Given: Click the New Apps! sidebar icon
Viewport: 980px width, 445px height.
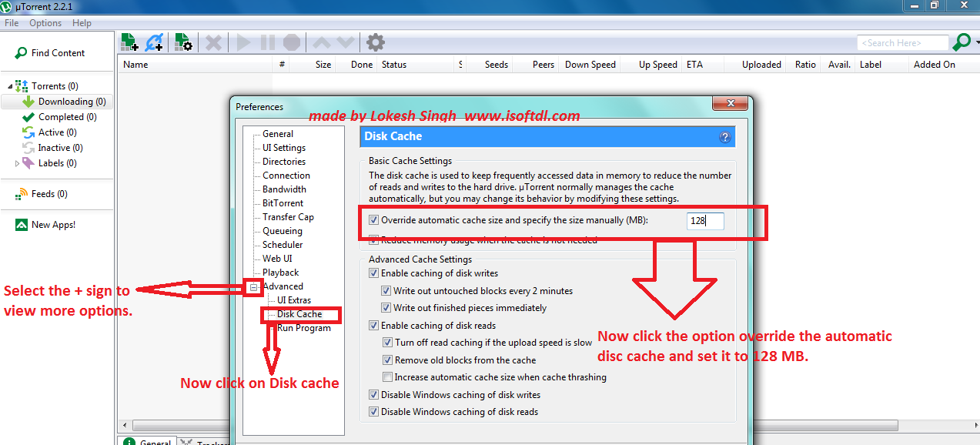Looking at the screenshot, I should (x=22, y=225).
